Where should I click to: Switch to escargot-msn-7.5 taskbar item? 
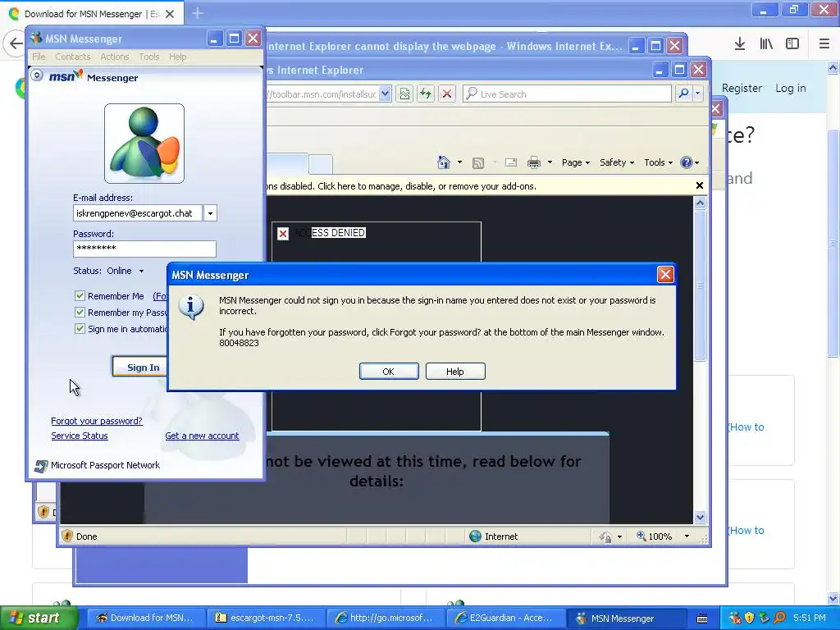tap(265, 619)
